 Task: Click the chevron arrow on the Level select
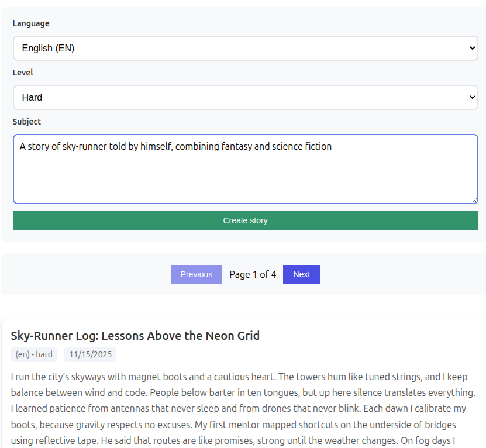tap(473, 98)
